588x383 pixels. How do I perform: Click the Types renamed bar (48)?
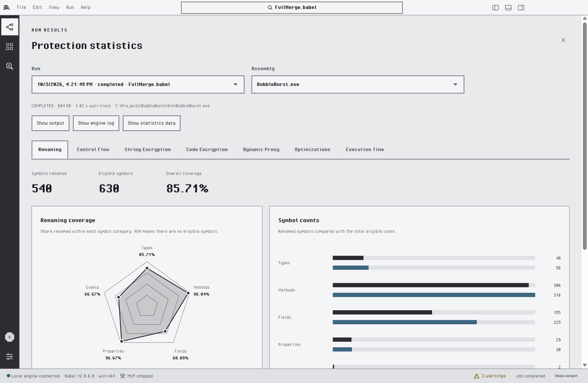348,258
